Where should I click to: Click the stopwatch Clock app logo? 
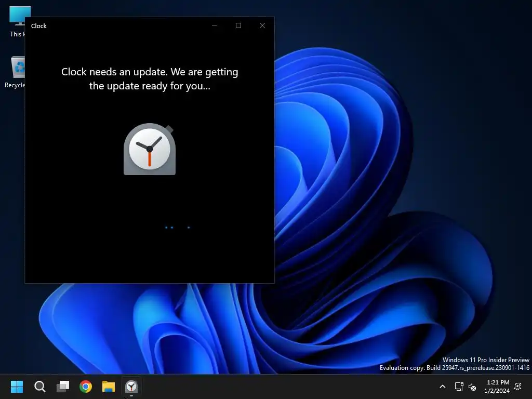(x=150, y=149)
